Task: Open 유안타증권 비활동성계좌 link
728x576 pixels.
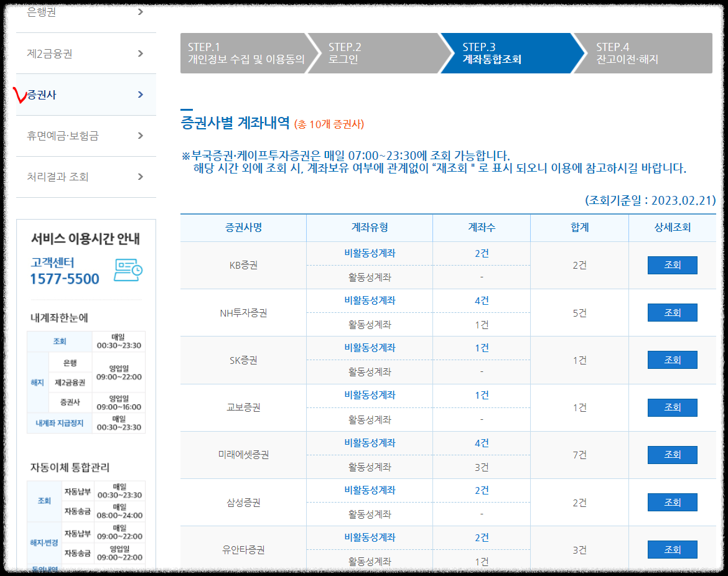Action: coord(370,537)
